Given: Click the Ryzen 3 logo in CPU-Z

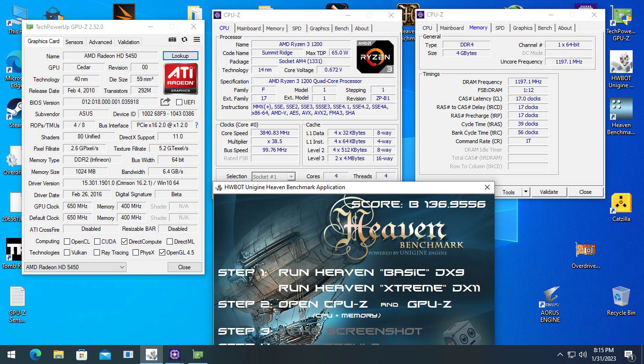Looking at the screenshot, I should 375,57.
